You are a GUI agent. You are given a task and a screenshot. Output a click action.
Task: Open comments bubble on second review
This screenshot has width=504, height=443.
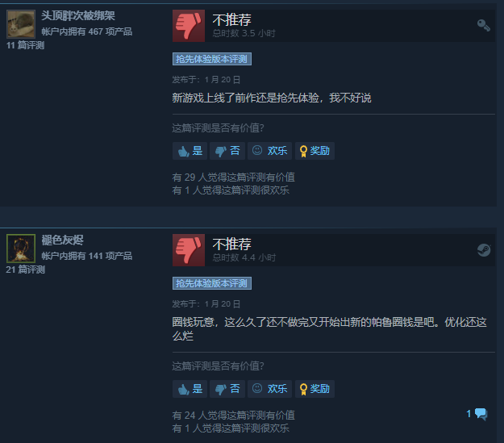[477, 414]
